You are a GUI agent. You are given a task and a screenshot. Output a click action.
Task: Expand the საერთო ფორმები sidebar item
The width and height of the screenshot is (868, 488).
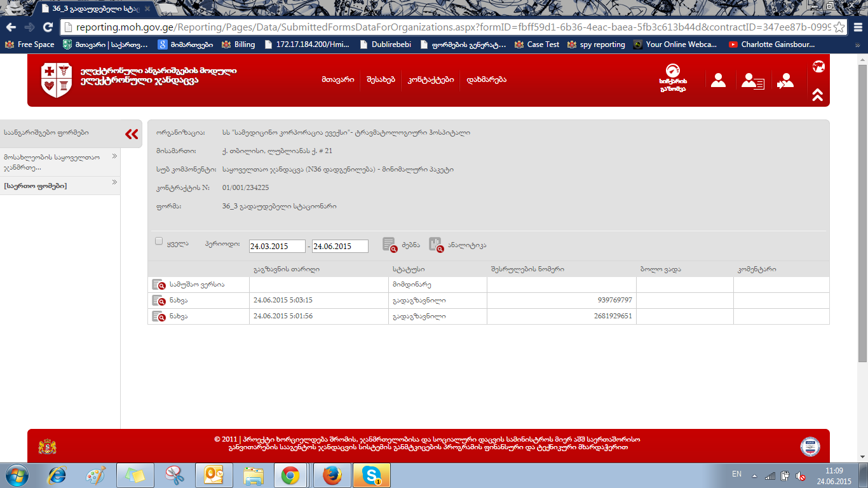coord(114,183)
